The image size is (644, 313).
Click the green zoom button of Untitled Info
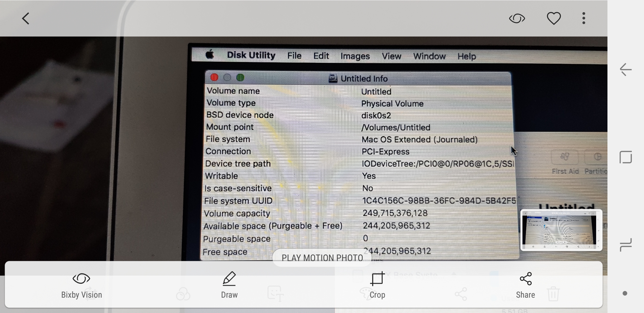click(x=240, y=78)
